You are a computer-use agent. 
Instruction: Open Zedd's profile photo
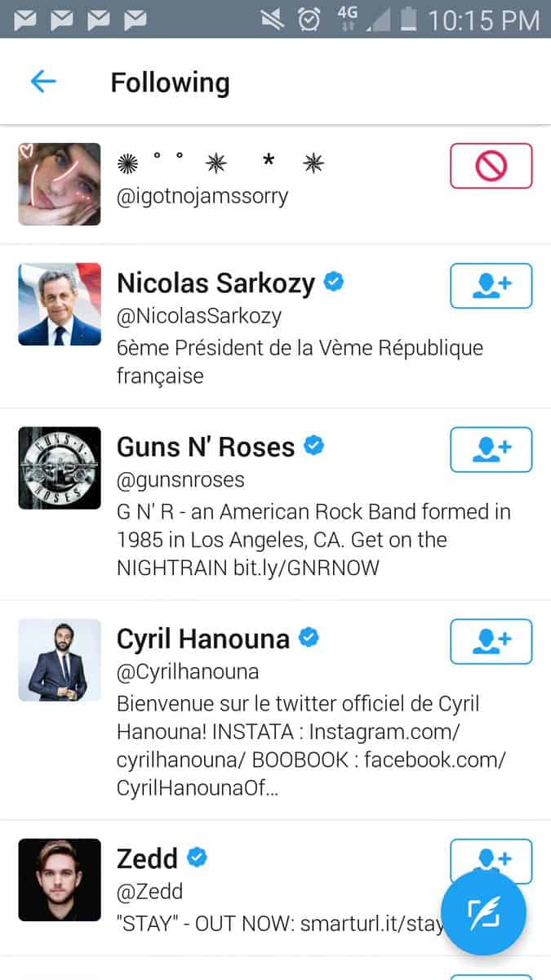(60, 880)
